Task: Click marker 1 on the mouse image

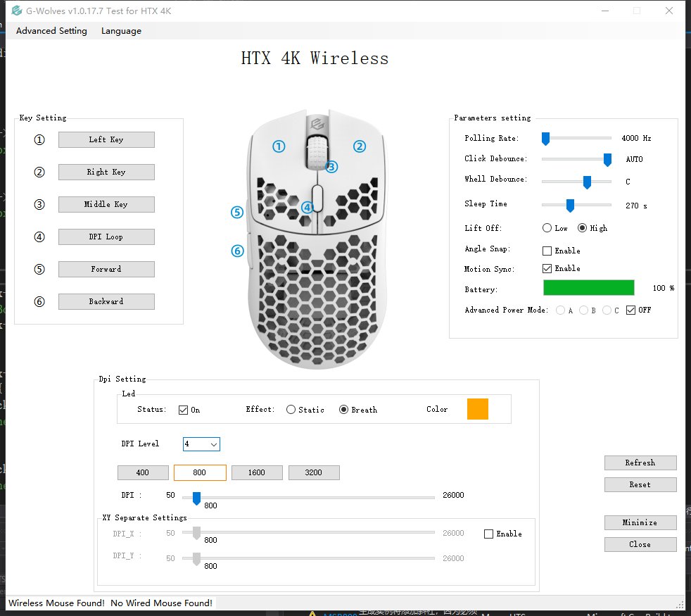Action: click(x=279, y=146)
